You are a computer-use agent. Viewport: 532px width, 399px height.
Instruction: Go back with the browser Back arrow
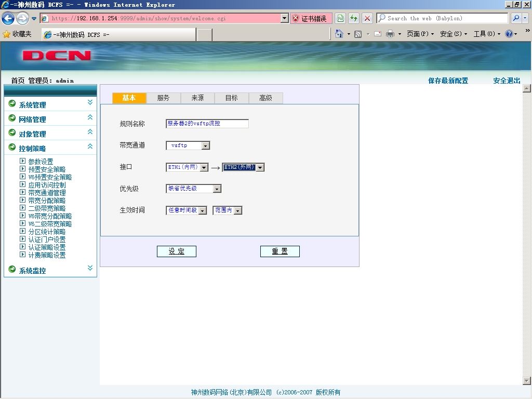pyautogui.click(x=8, y=18)
